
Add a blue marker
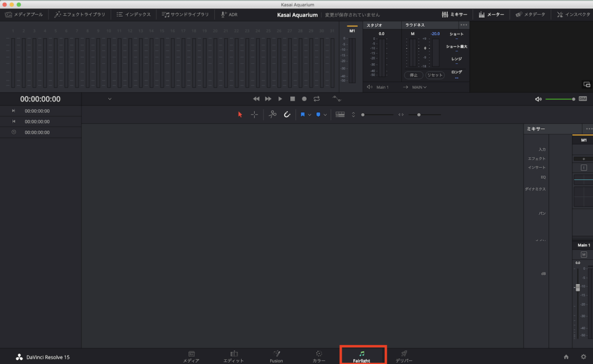(x=318, y=115)
